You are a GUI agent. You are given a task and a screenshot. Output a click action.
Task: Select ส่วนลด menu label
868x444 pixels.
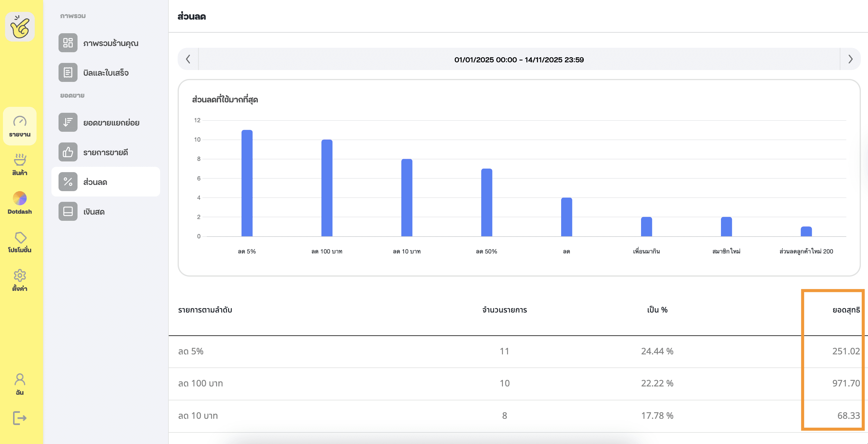click(x=95, y=182)
